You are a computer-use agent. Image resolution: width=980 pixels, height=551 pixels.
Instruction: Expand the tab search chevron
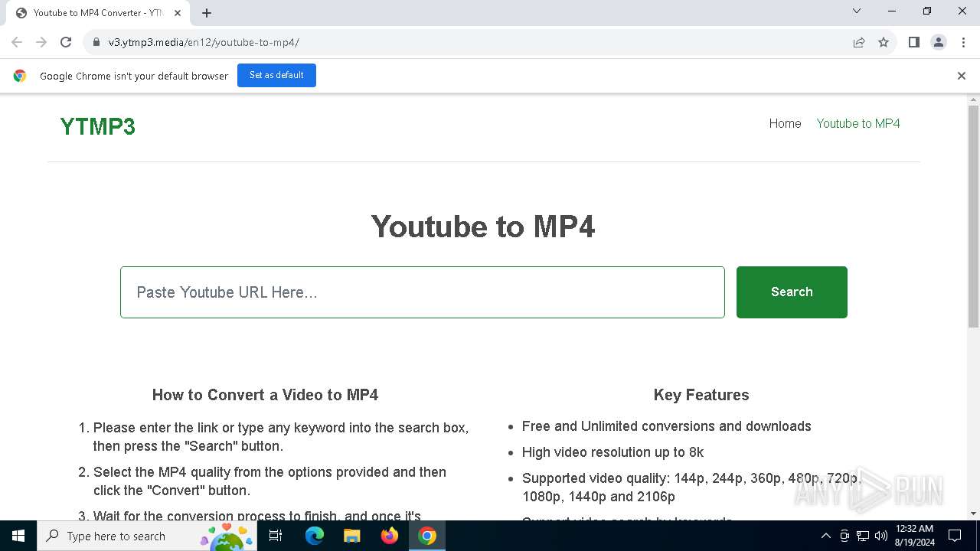pyautogui.click(x=857, y=11)
